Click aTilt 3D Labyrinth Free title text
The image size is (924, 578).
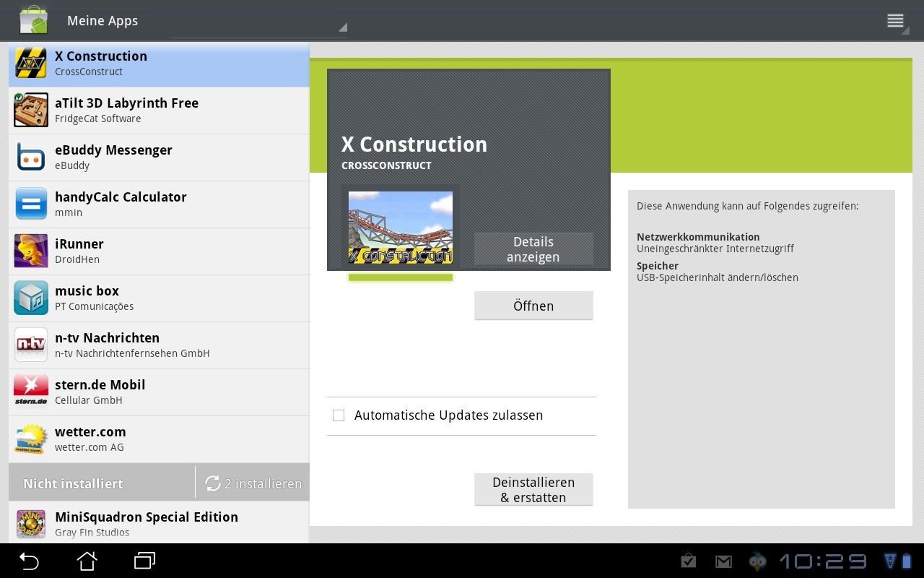click(x=126, y=103)
